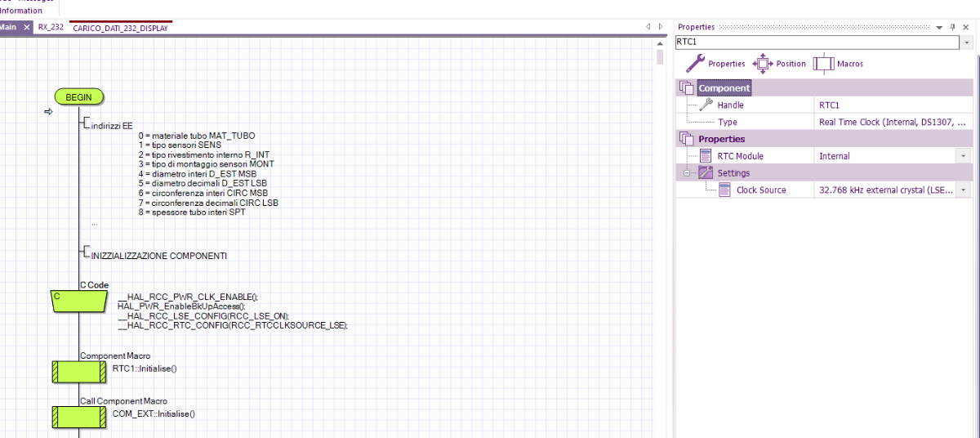
Task: Select the C Code flowchart icon
Action: click(78, 300)
